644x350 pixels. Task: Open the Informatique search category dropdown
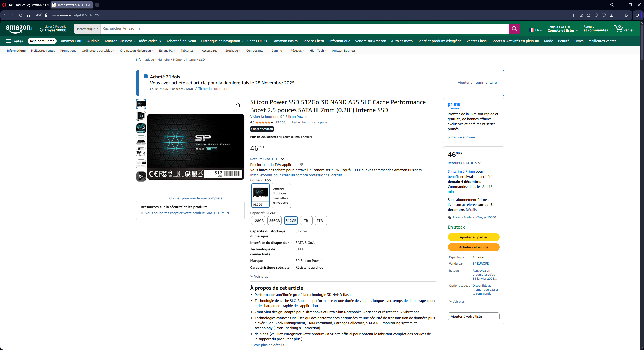coord(87,29)
